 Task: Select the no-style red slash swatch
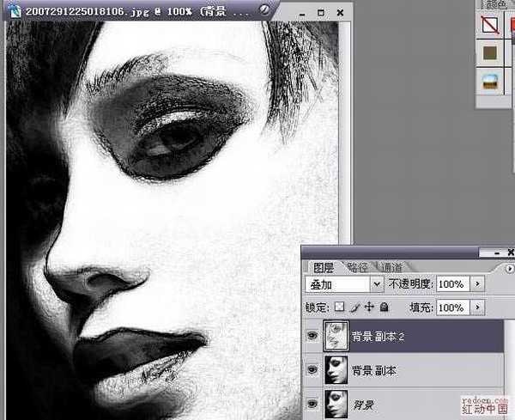pyautogui.click(x=492, y=25)
